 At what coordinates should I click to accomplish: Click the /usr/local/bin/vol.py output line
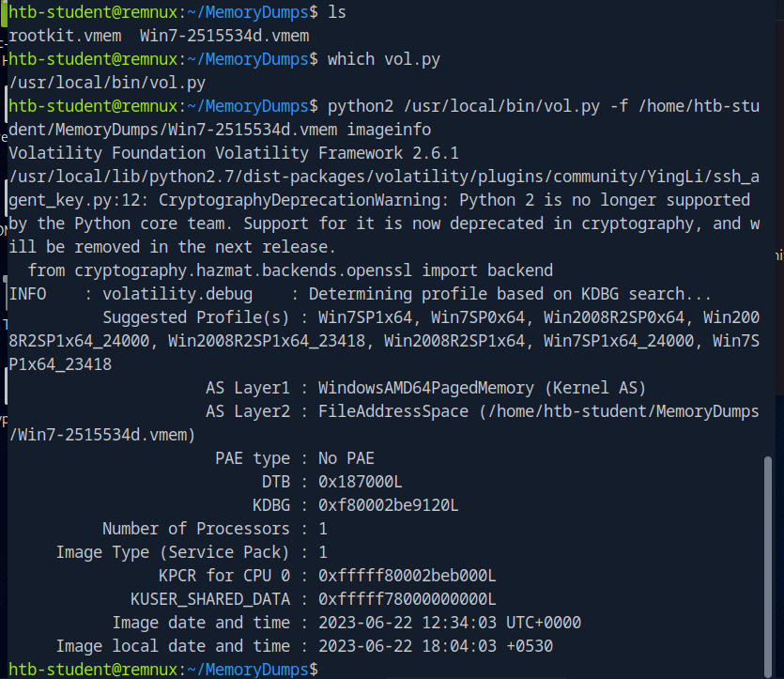(x=107, y=83)
